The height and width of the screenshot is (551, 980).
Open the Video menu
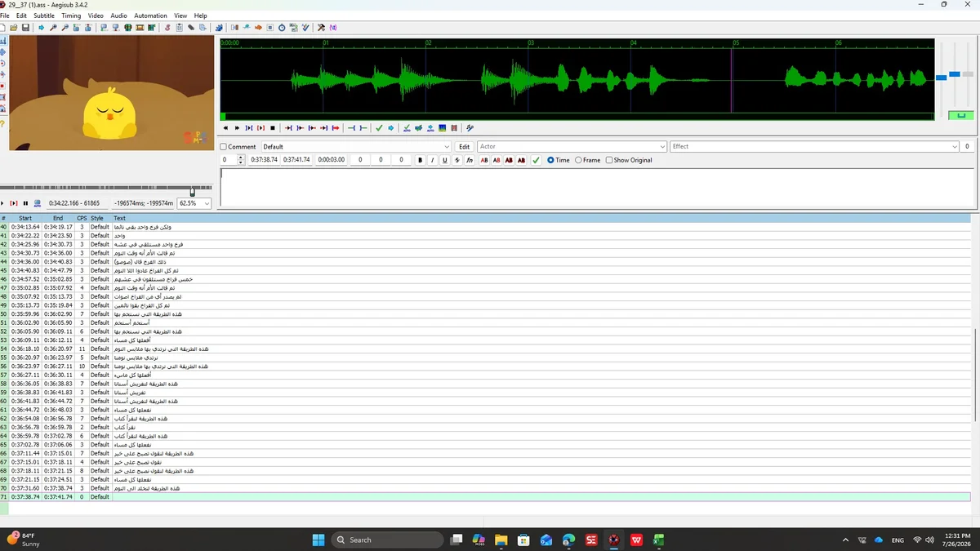click(96, 16)
